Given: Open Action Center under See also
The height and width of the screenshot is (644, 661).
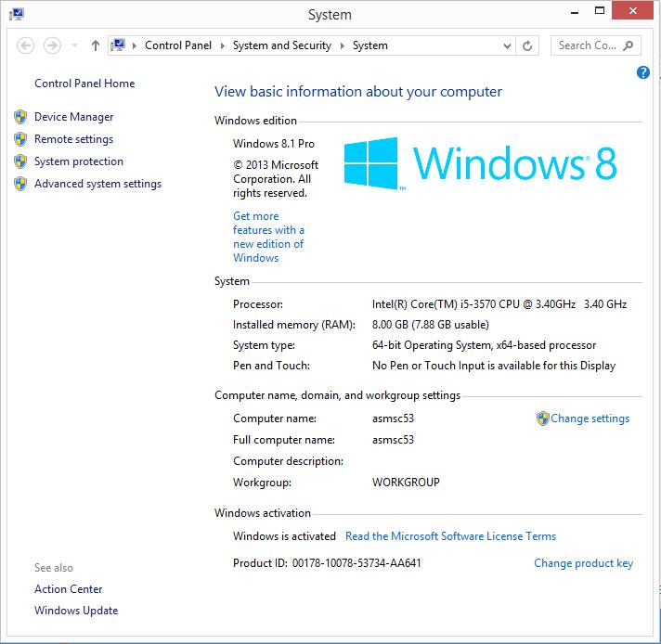Looking at the screenshot, I should 69,589.
